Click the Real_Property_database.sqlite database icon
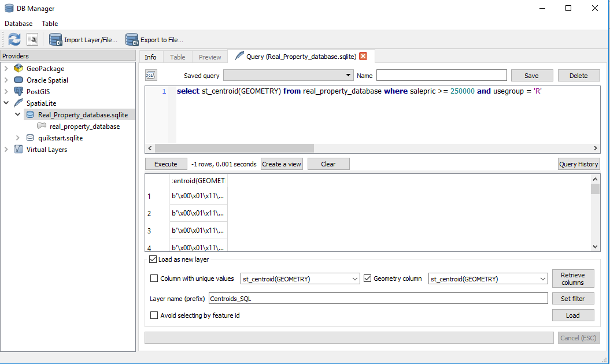 (x=30, y=115)
